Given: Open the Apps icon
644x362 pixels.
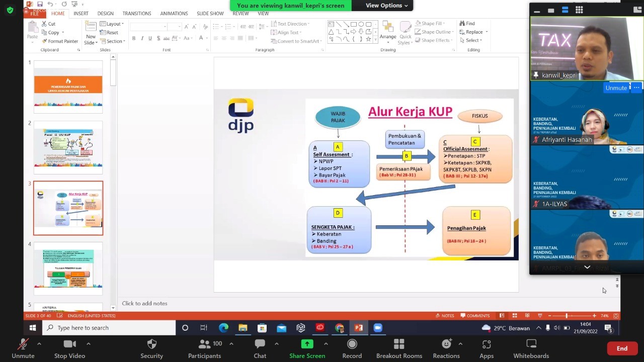Looking at the screenshot, I should (486, 344).
